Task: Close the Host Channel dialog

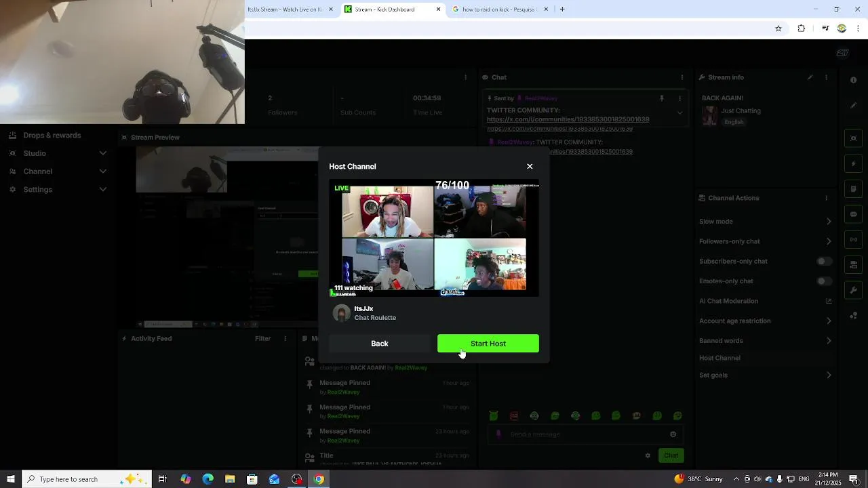Action: pos(530,166)
